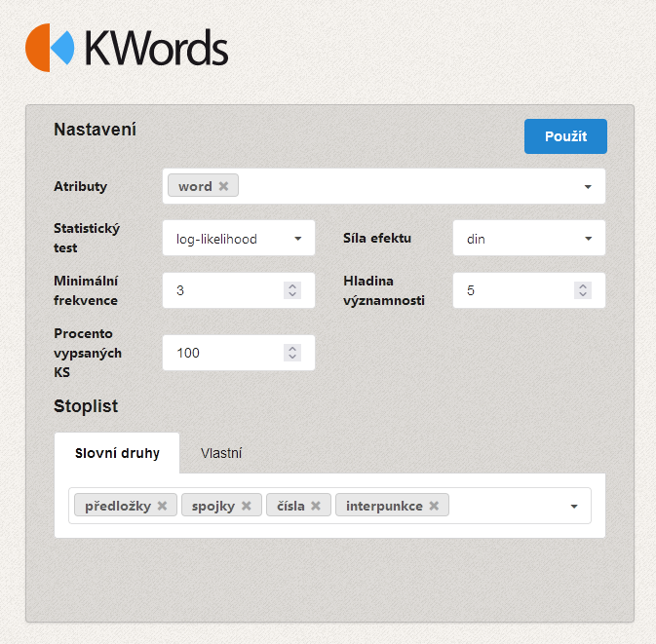
Task: Decrease Hladina významnosti with down arrow
Action: coord(583,294)
